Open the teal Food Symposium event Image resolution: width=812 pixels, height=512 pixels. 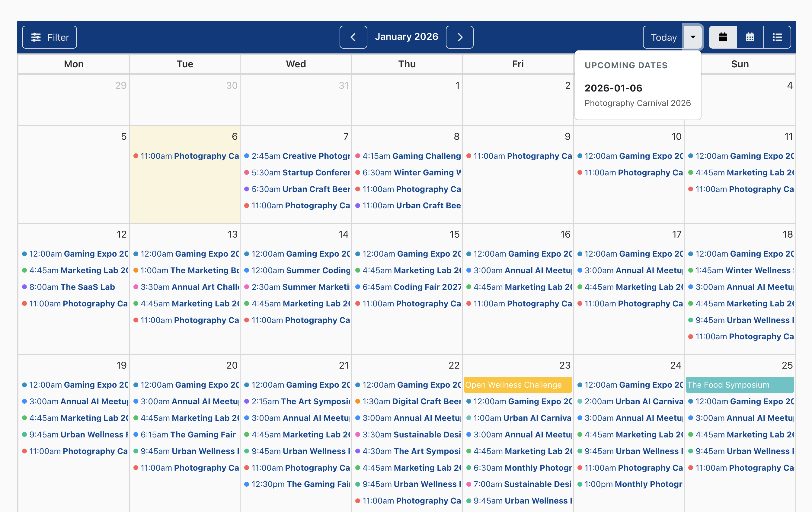tap(740, 385)
